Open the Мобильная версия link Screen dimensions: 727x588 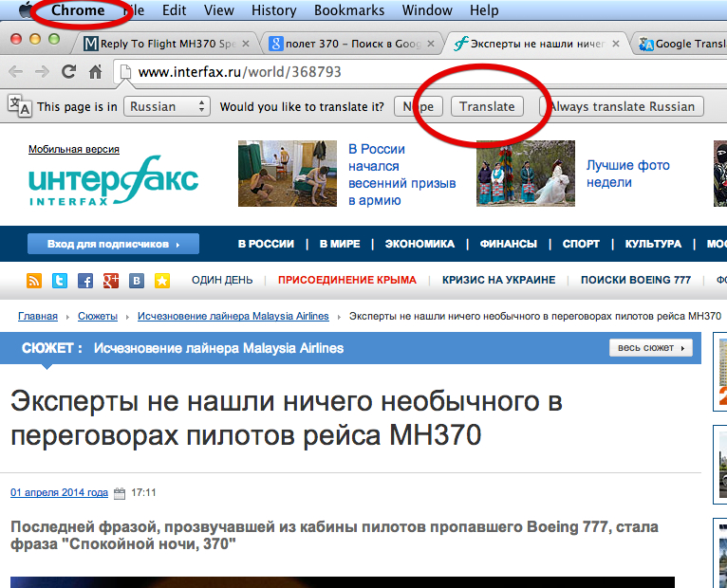74,149
